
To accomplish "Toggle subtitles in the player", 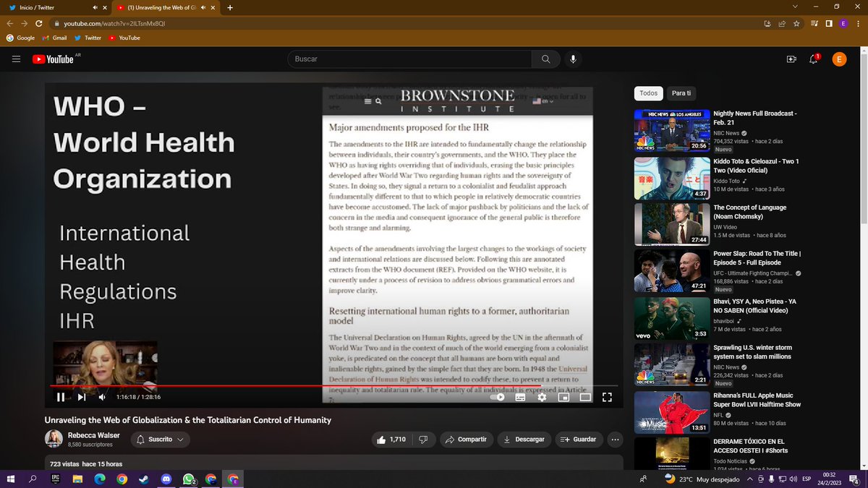I will pyautogui.click(x=520, y=397).
